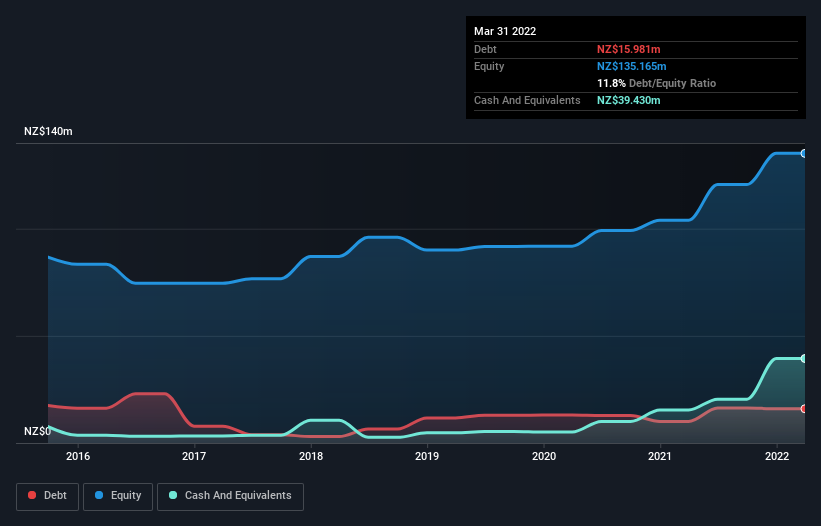Click the red Debt legend dot

(32, 495)
